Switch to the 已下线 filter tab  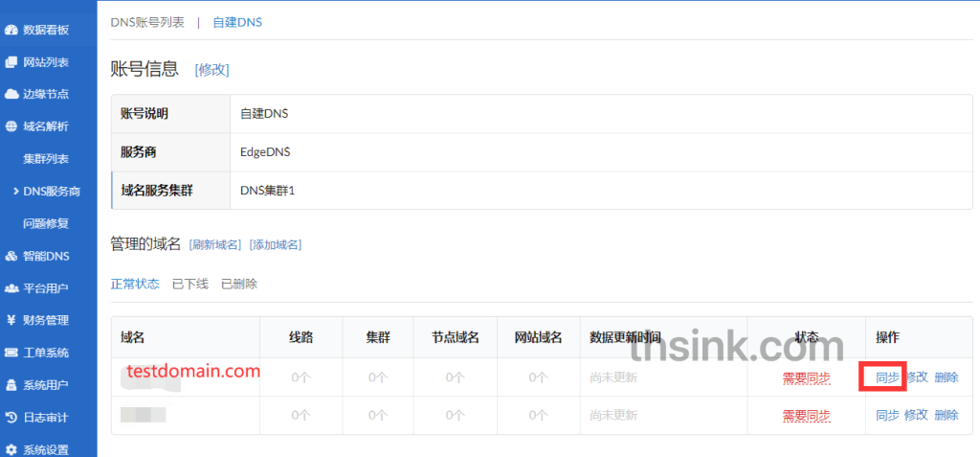point(190,284)
